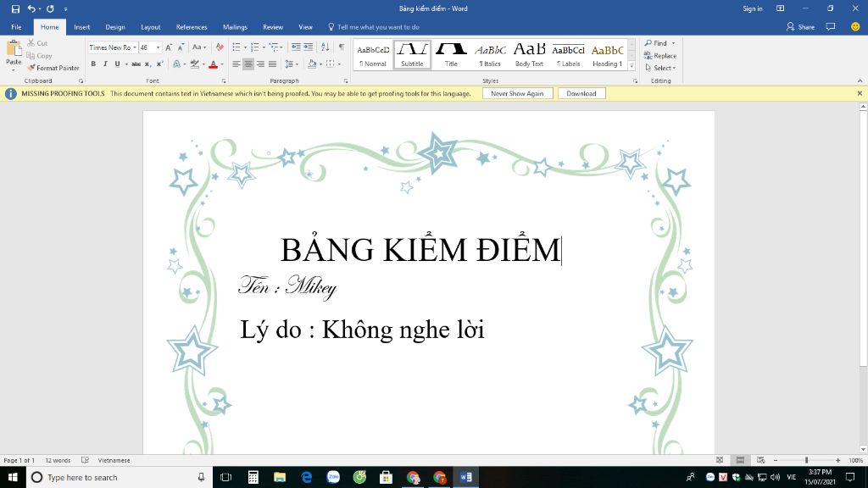The image size is (868, 488).
Task: Shrink the font size
Action: point(181,47)
